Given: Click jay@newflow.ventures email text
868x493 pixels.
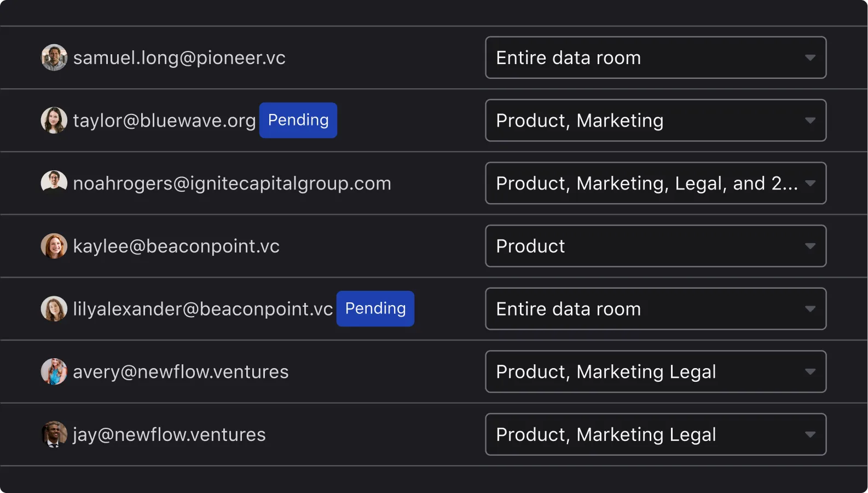Looking at the screenshot, I should pyautogui.click(x=169, y=435).
